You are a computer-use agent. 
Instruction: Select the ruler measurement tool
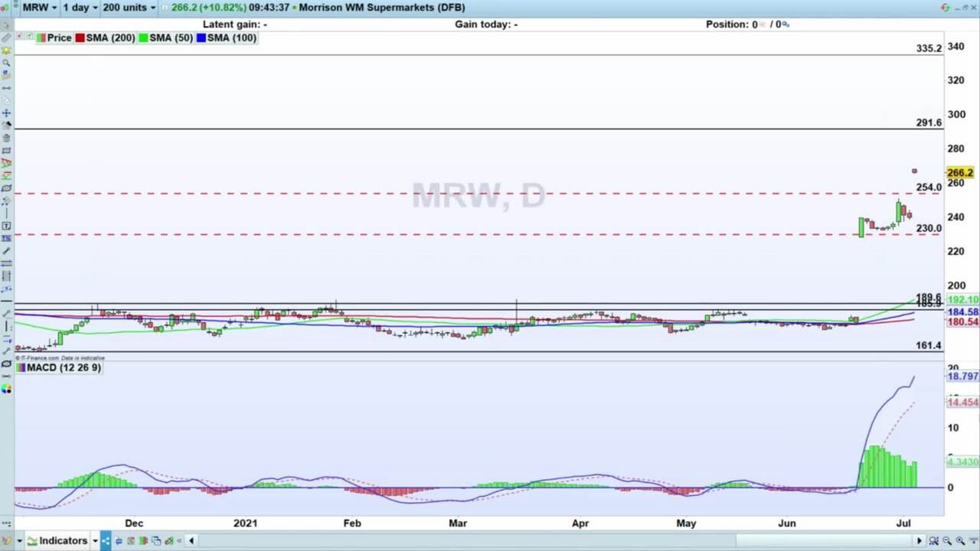(6, 37)
